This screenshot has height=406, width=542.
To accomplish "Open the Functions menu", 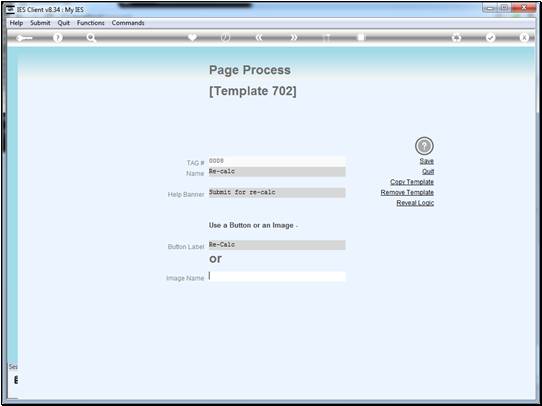I will 91,23.
